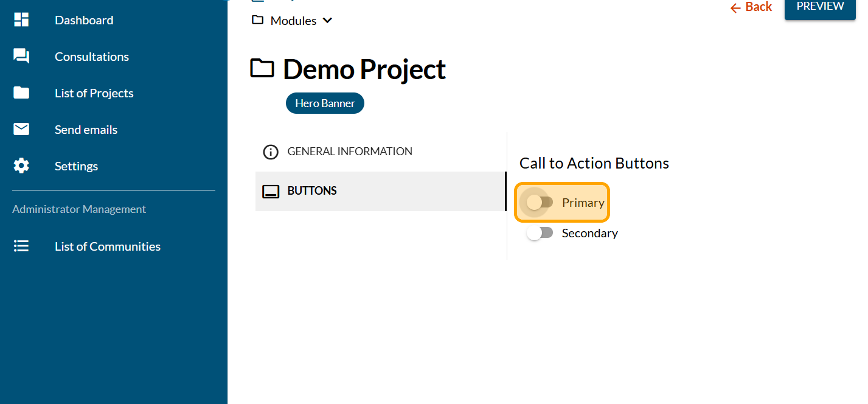Select the Buttons tab
This screenshot has height=404, width=868.
click(x=312, y=191)
